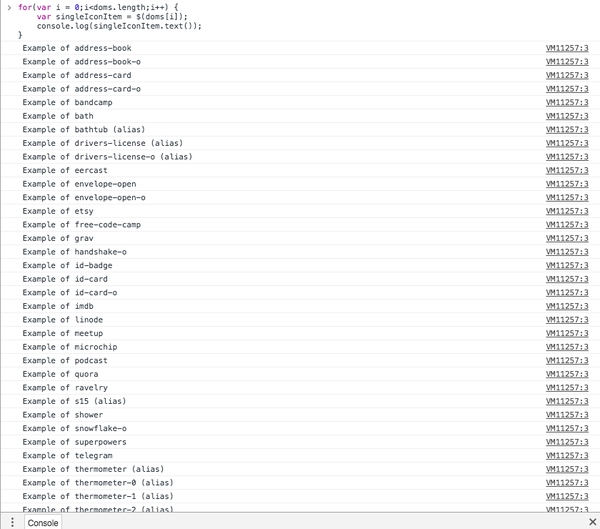This screenshot has height=529, width=600.
Task: Click the log "Example of id-card-o"
Action: 70,292
